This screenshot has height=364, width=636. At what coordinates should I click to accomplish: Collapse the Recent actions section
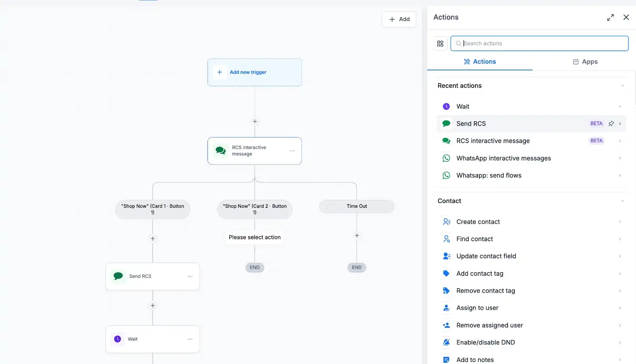pyautogui.click(x=622, y=85)
